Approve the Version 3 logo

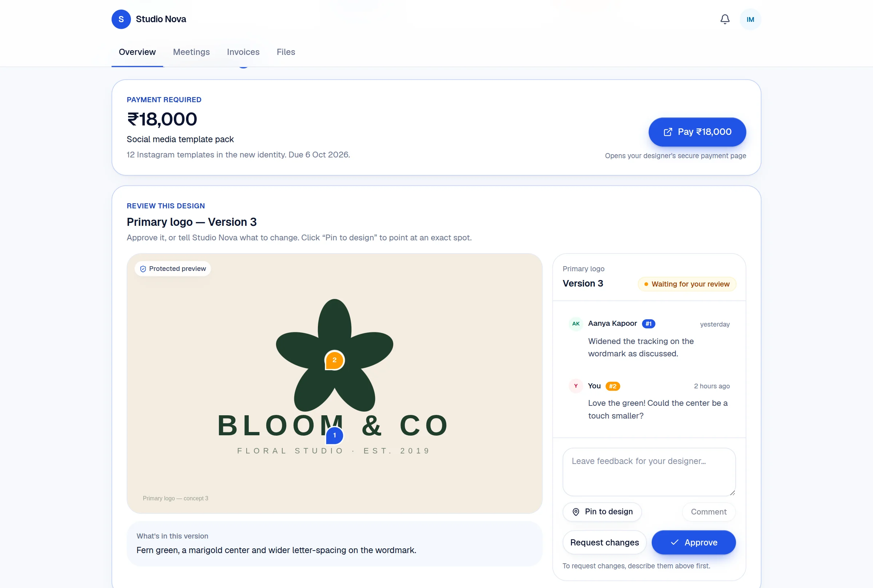[693, 542]
